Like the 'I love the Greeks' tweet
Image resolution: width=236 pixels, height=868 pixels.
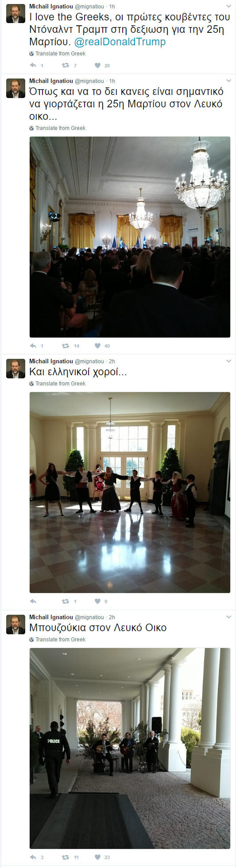pos(97,65)
